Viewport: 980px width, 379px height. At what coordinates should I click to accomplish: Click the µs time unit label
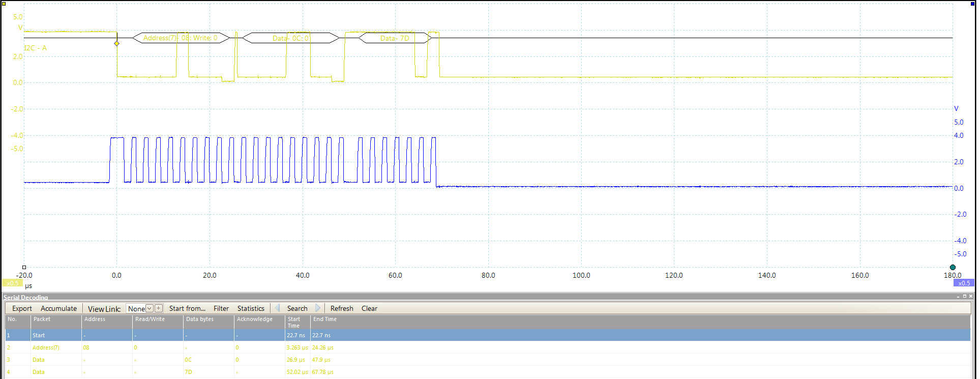coord(28,286)
